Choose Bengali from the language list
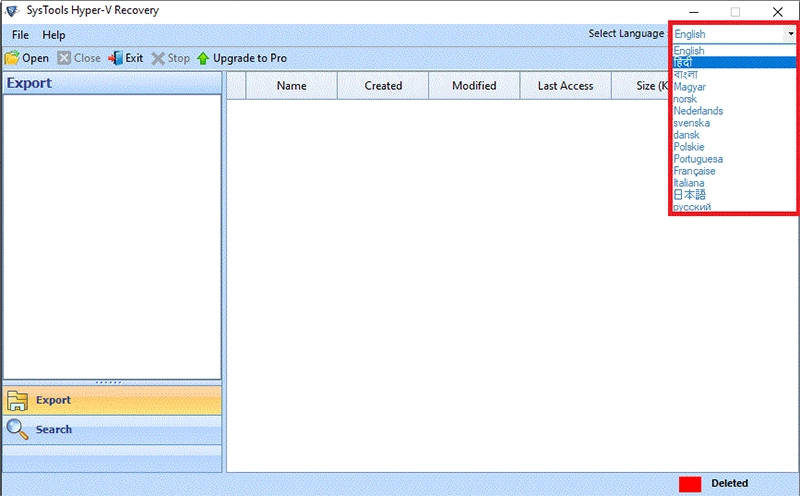Image resolution: width=800 pixels, height=496 pixels. (734, 75)
